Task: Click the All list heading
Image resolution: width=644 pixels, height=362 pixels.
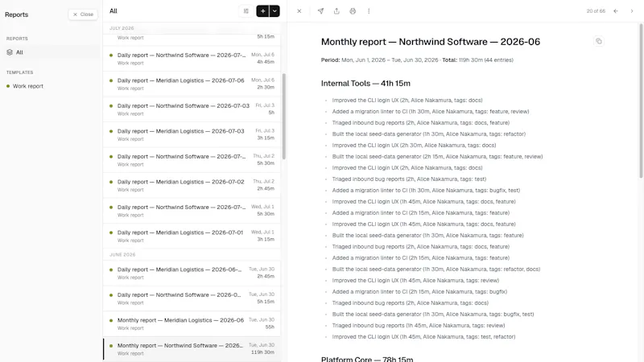Action: 114,11
